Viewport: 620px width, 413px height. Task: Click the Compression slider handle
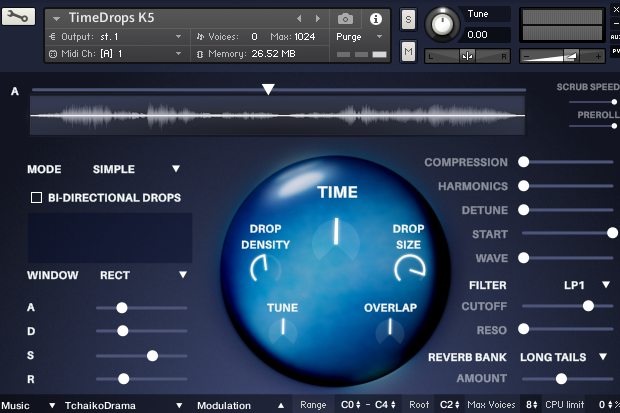[x=524, y=162]
